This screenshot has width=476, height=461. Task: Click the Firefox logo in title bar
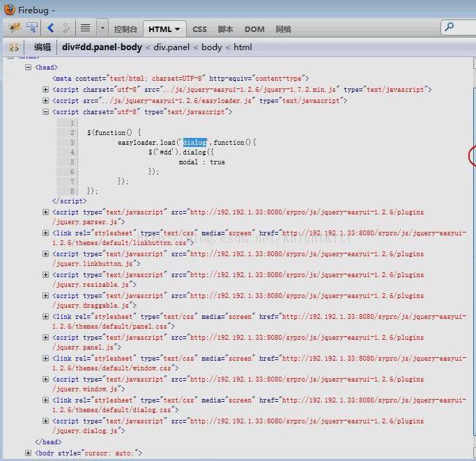pos(10,10)
